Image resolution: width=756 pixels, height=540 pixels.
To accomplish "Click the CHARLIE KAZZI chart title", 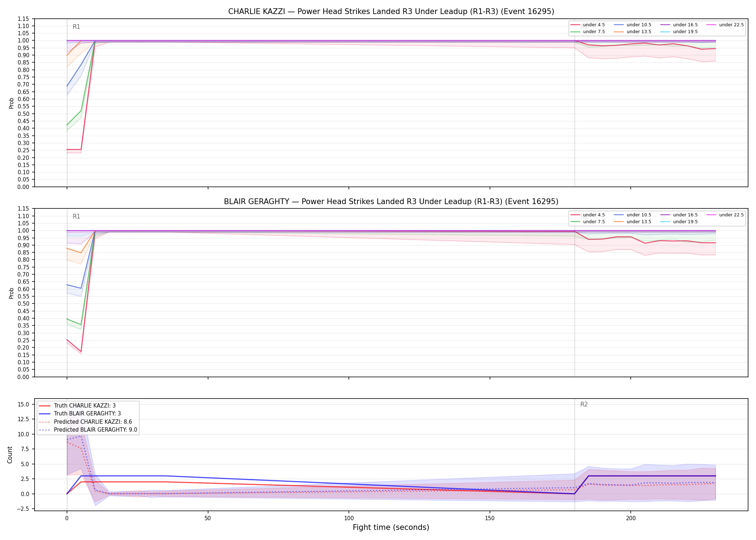I will click(x=391, y=12).
